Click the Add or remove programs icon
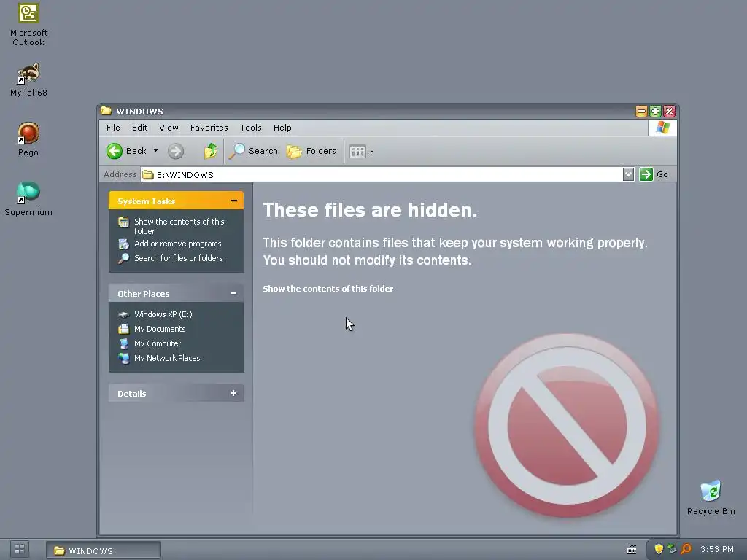This screenshot has width=747, height=560. pyautogui.click(x=124, y=244)
